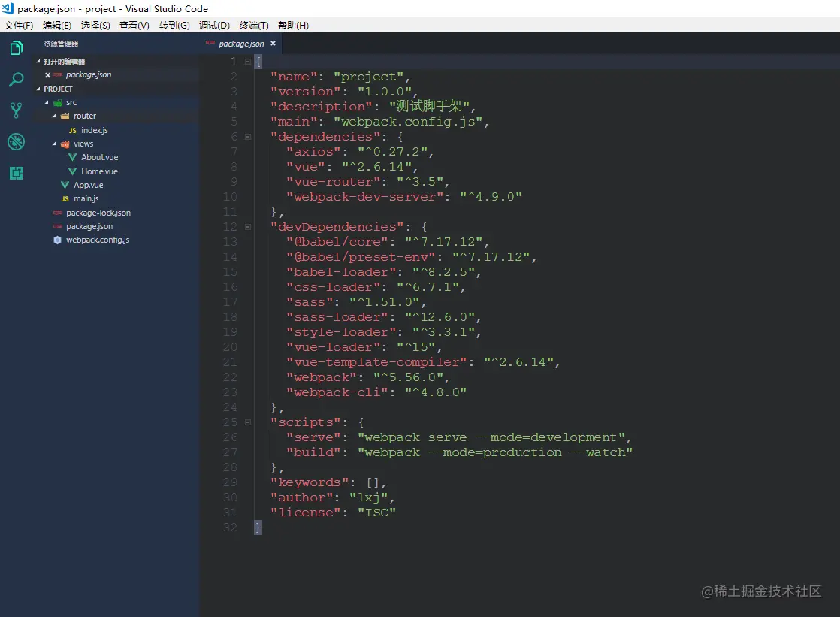The height and width of the screenshot is (617, 840).
Task: Open the 查看(V) menu
Action: 134,26
